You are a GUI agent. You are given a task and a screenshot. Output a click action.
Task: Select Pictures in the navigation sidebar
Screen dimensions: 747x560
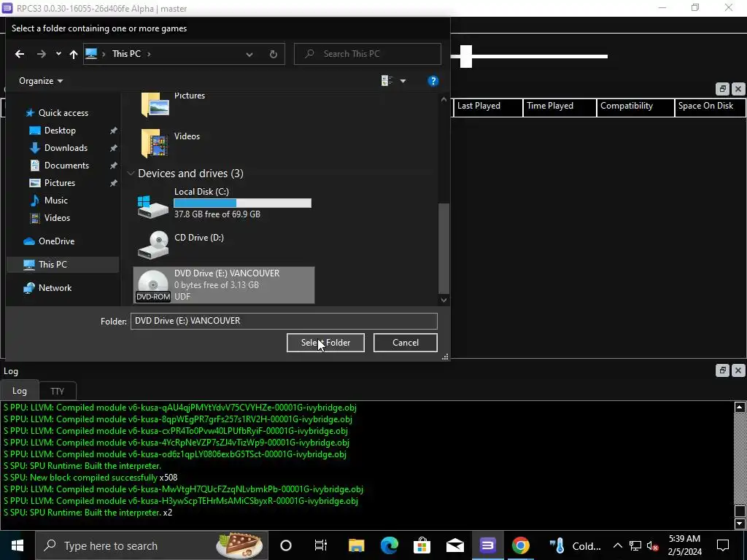coord(59,183)
